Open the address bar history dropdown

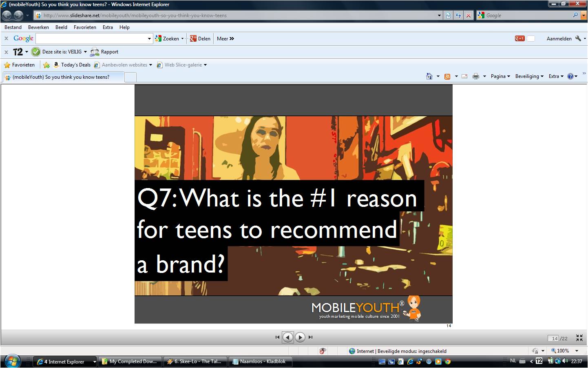tap(439, 16)
